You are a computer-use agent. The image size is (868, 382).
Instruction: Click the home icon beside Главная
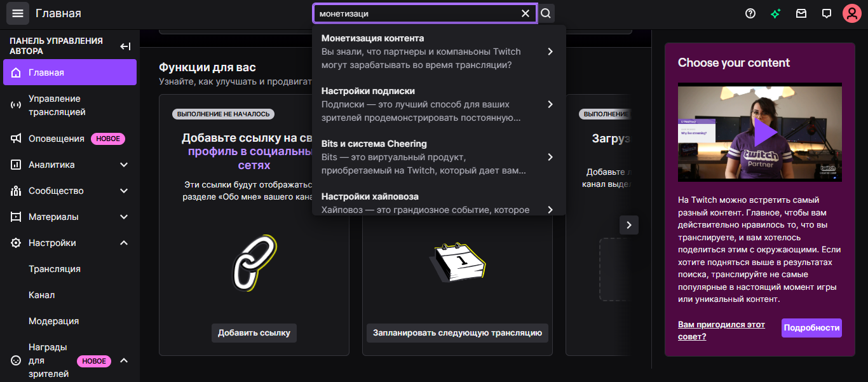coord(16,72)
